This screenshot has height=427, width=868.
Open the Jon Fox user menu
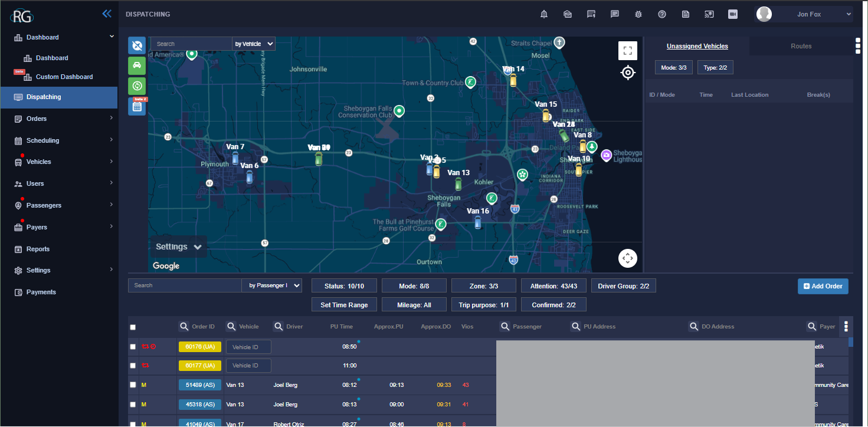804,14
